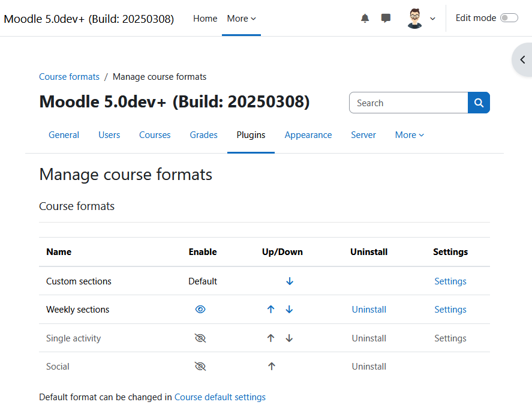Click the Up/Down column header
The width and height of the screenshot is (532, 420).
tap(282, 252)
